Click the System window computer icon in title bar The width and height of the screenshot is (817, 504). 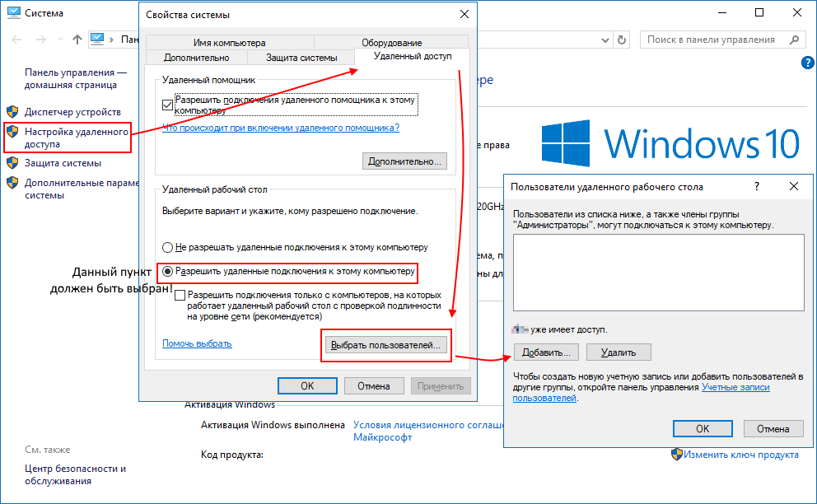pyautogui.click(x=13, y=12)
